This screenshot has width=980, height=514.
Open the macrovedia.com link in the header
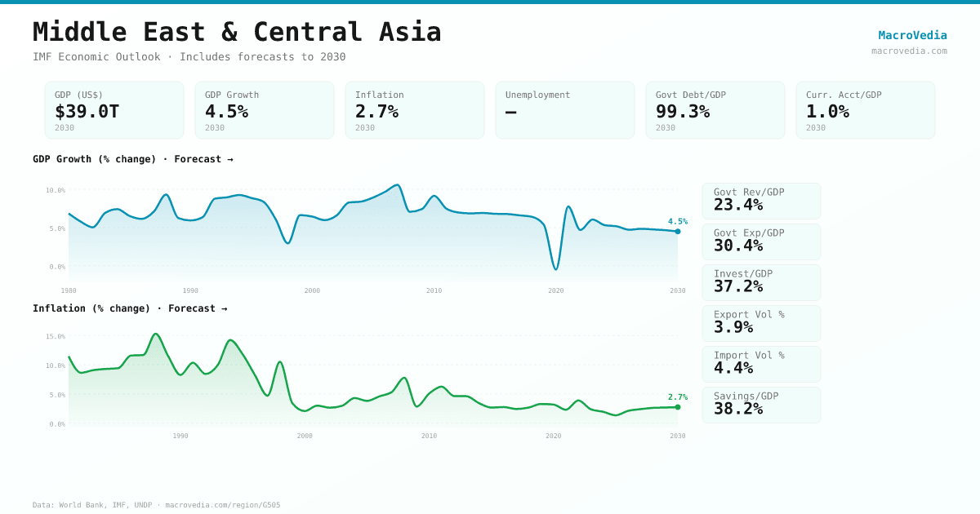coord(909,51)
